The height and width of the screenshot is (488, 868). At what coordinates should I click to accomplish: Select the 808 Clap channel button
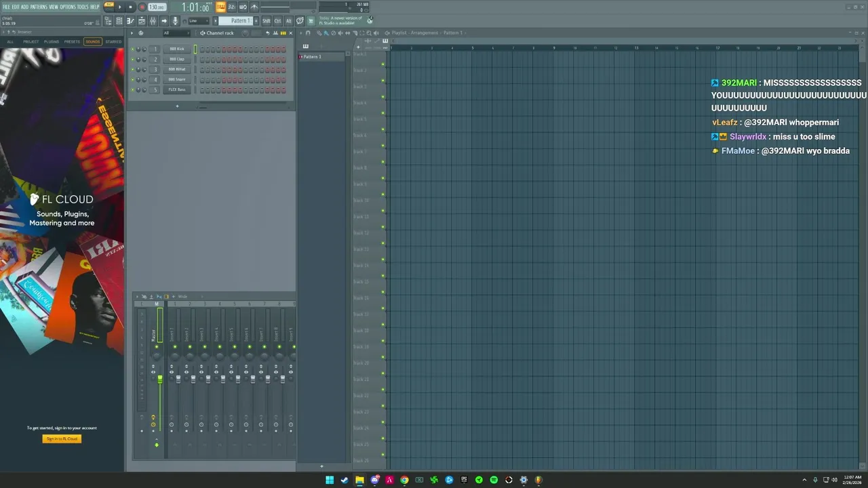[x=177, y=59]
